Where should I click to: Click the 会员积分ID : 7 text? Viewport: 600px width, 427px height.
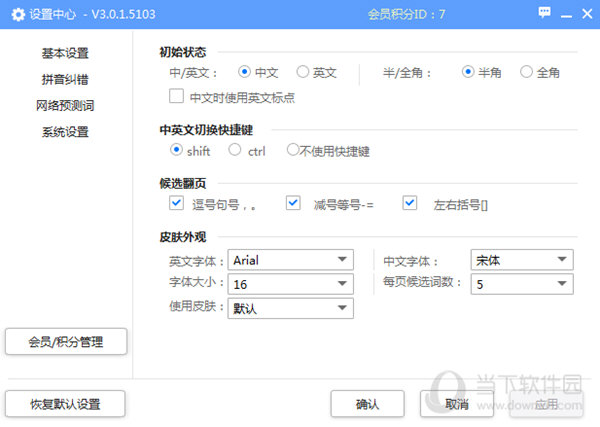(x=406, y=15)
